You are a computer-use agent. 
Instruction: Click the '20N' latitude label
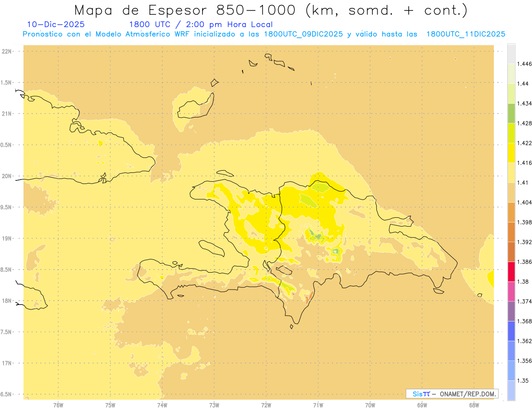tap(7, 176)
